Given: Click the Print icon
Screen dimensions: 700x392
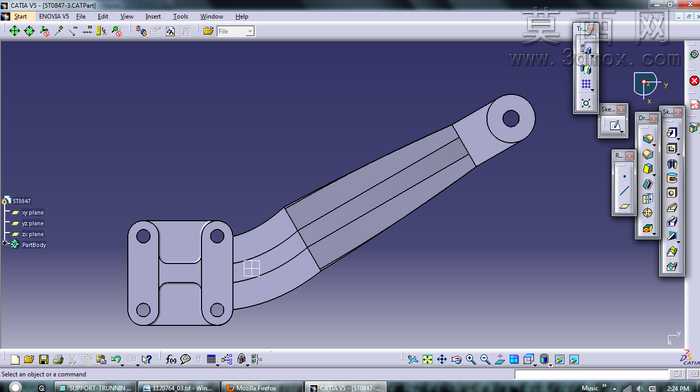Looking at the screenshot, I should pos(58,359).
